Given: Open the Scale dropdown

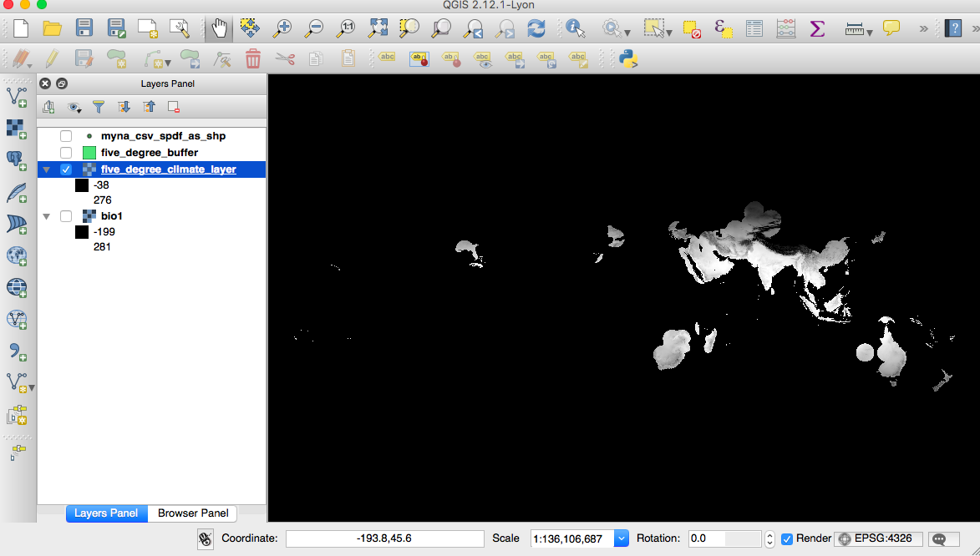Looking at the screenshot, I should tap(622, 538).
